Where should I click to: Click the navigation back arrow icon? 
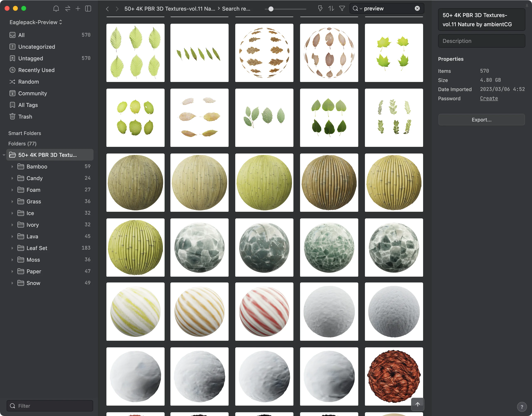click(107, 8)
